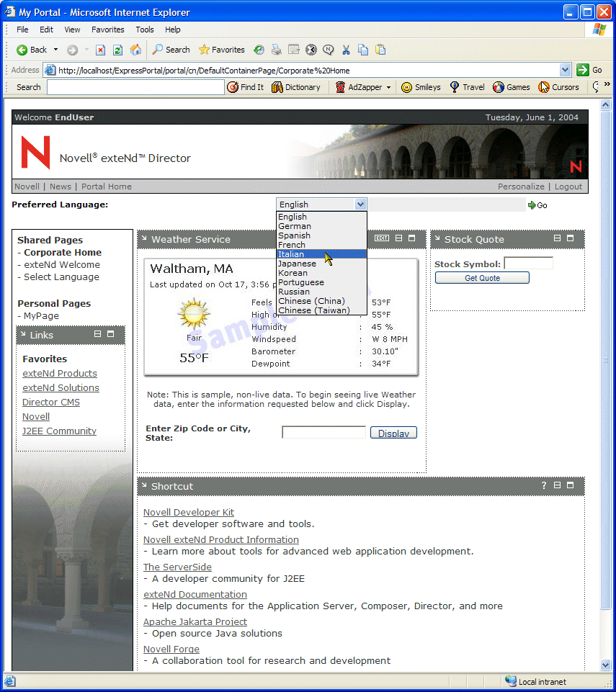616x692 pixels.
Task: Click the Travel toolbar button
Action: click(x=467, y=87)
